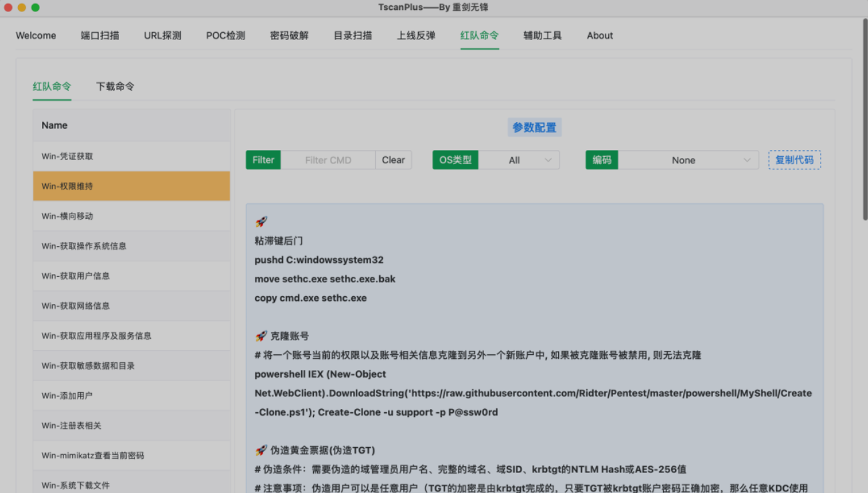
Task: Select the highlighted Win-权限维持 row
Action: [x=132, y=186]
